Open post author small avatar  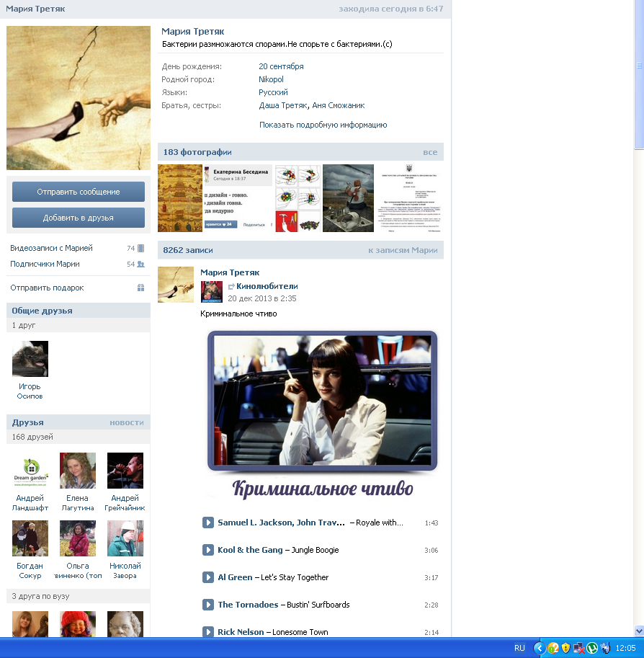click(176, 285)
